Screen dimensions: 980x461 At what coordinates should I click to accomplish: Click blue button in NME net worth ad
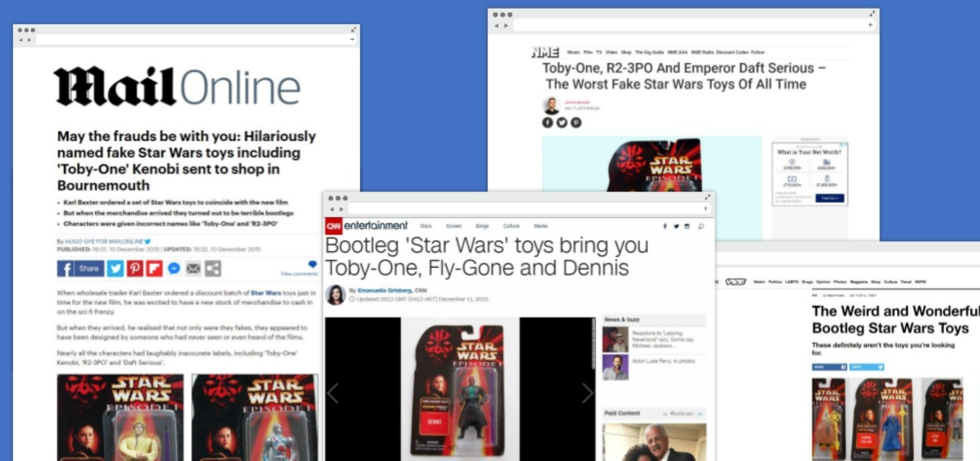(x=830, y=198)
